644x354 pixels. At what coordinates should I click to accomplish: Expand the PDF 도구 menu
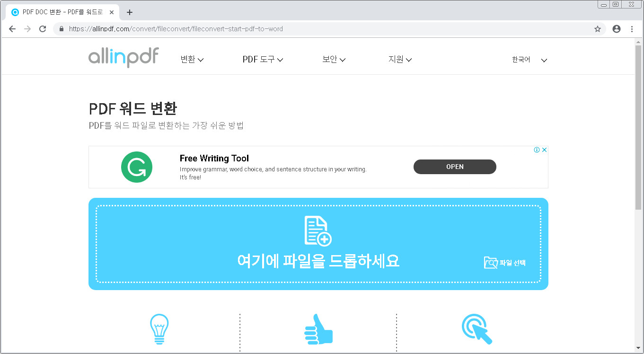tap(263, 60)
